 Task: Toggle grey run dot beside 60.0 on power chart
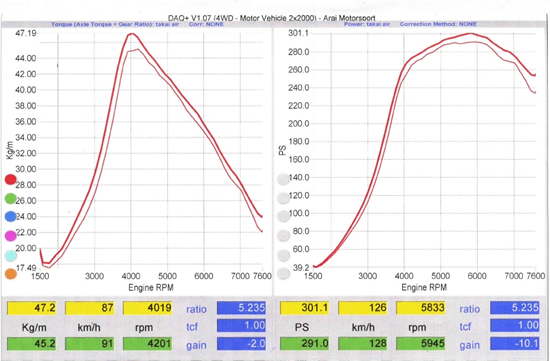[x=283, y=255]
